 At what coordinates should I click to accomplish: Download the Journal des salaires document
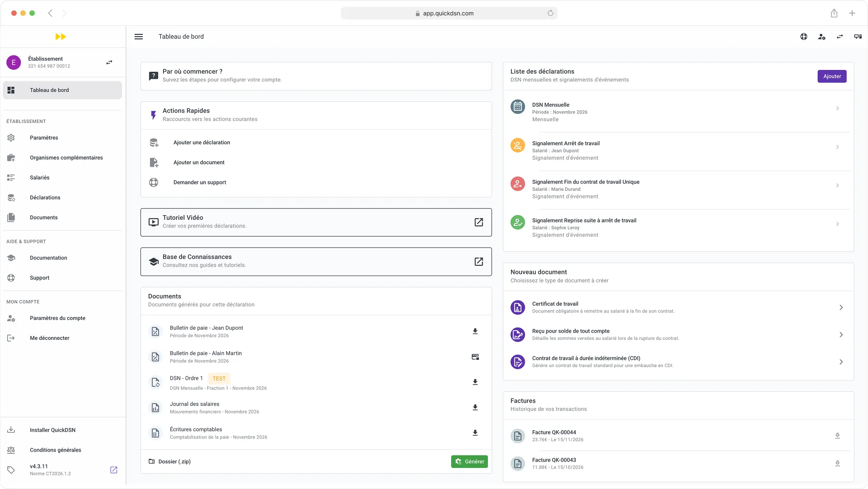pos(475,407)
